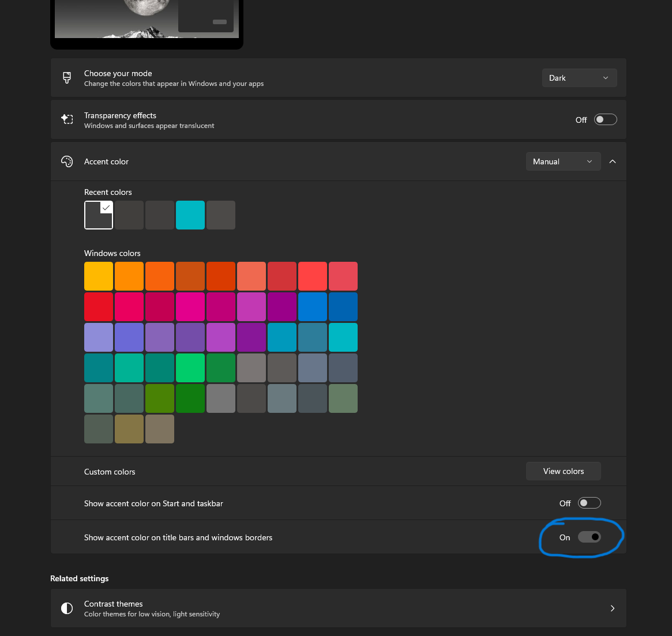The height and width of the screenshot is (636, 672).
Task: Click the chevron arrow on Contrast themes row
Action: 613,608
